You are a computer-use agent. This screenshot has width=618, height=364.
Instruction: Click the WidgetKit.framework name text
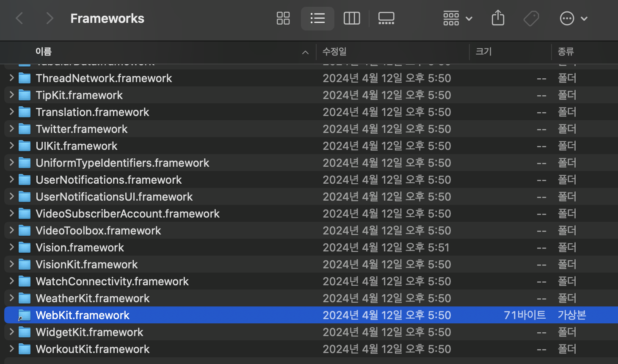89,332
